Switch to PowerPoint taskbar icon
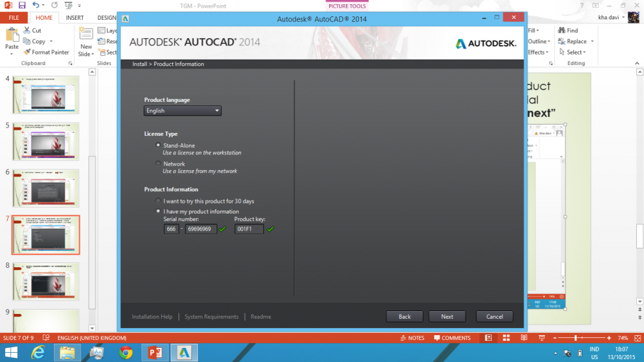644x362 pixels. click(x=155, y=353)
